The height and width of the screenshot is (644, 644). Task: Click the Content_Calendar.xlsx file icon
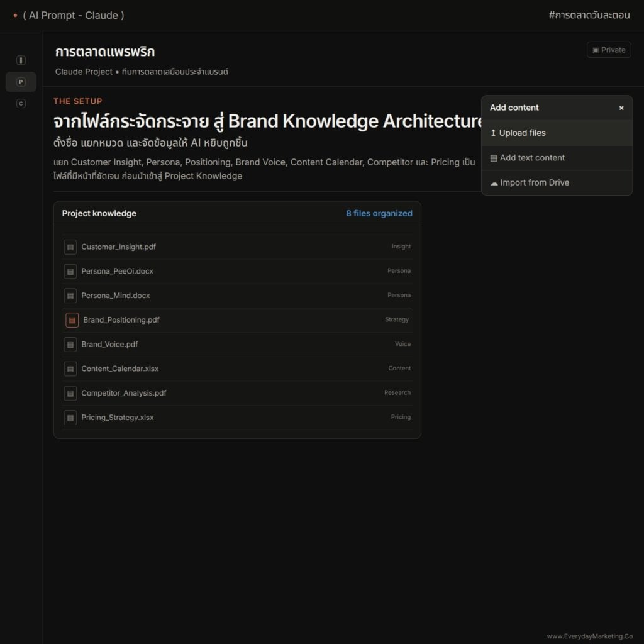point(70,369)
